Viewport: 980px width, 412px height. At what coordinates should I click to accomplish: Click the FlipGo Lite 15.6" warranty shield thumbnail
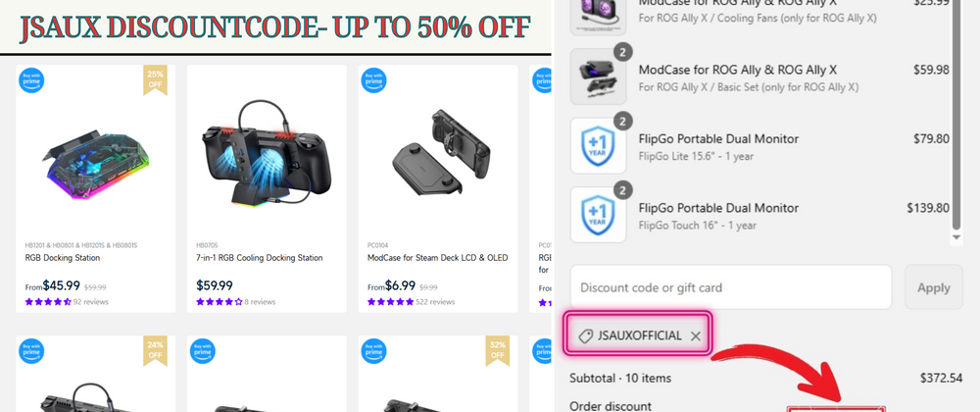598,145
